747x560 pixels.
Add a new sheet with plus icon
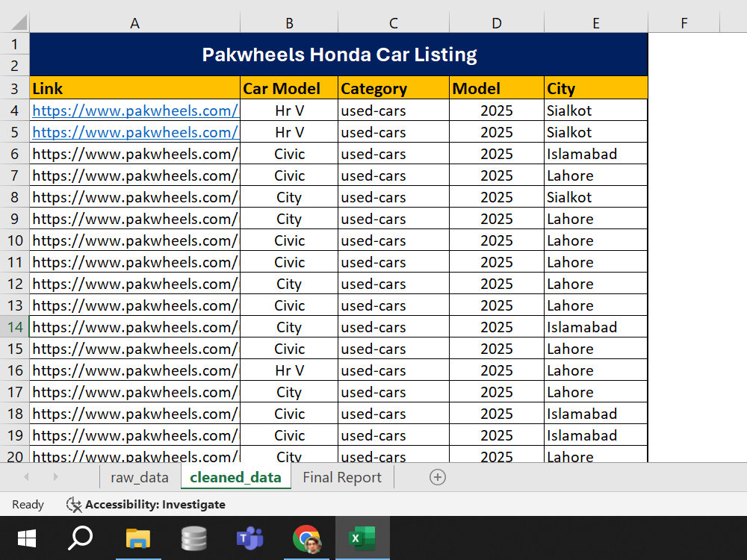pyautogui.click(x=437, y=477)
